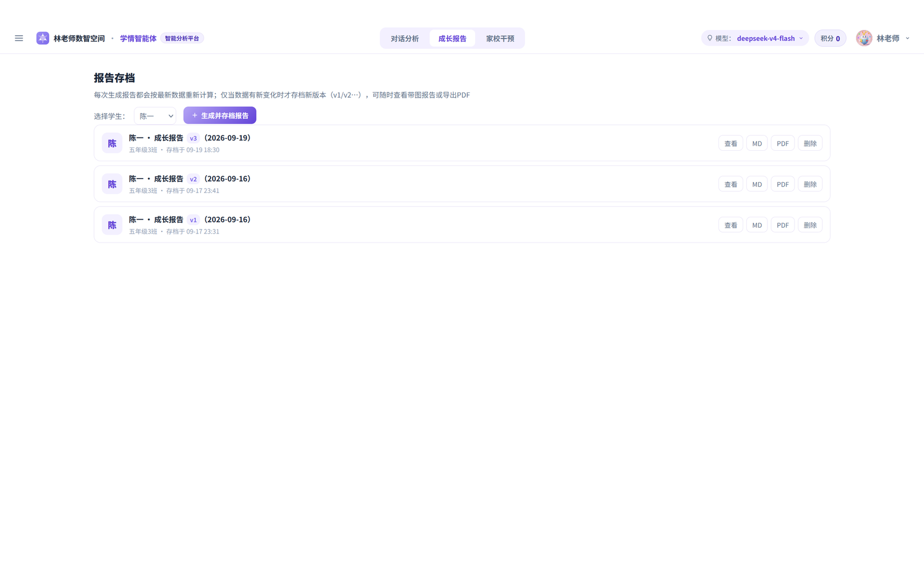924x578 pixels.
Task: Export v3 report as MD
Action: click(757, 143)
